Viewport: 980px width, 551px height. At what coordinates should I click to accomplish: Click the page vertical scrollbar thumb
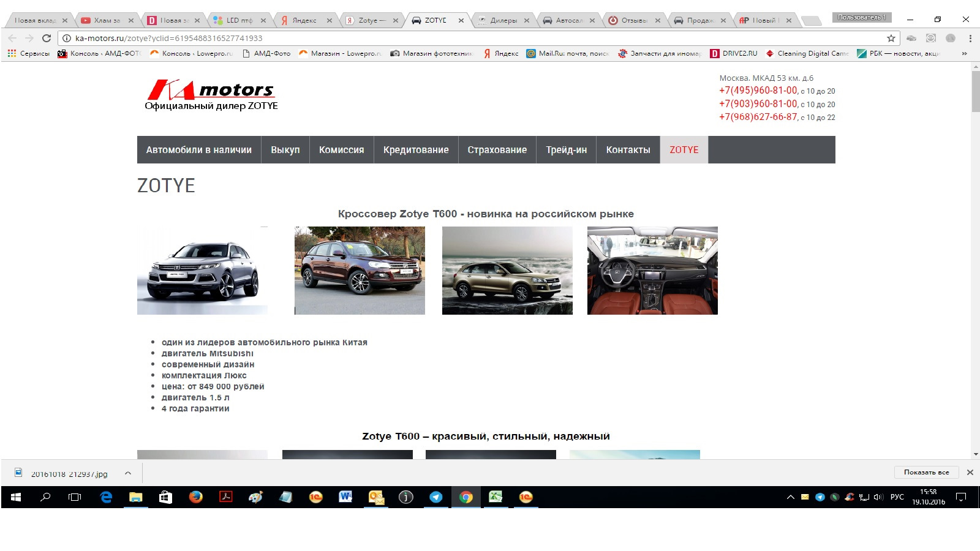click(975, 91)
